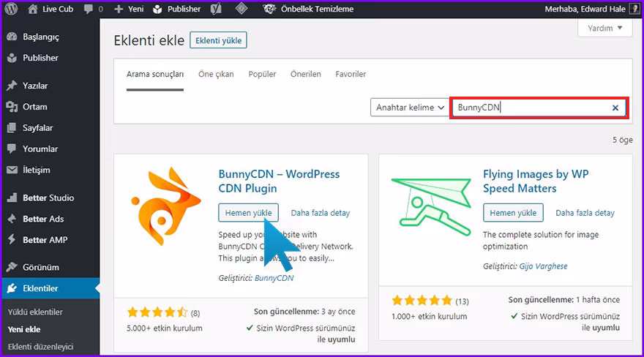Click '5.000+ etkin kurulum' text

point(164,328)
